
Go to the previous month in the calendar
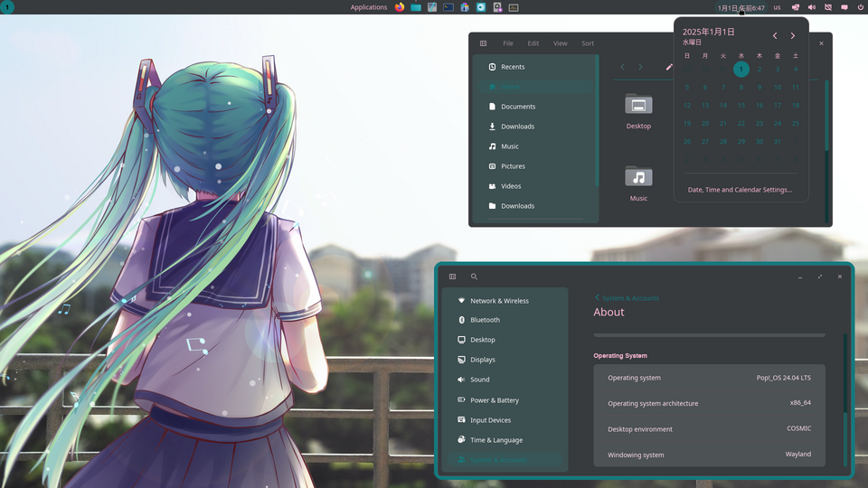[x=775, y=36]
